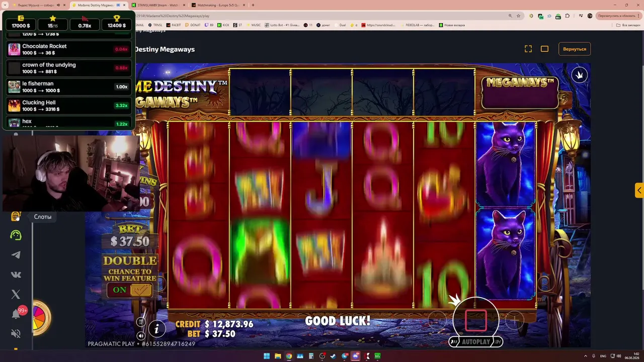Expand the yellow side panel arrow
This screenshot has height=362, width=644.
(x=639, y=191)
